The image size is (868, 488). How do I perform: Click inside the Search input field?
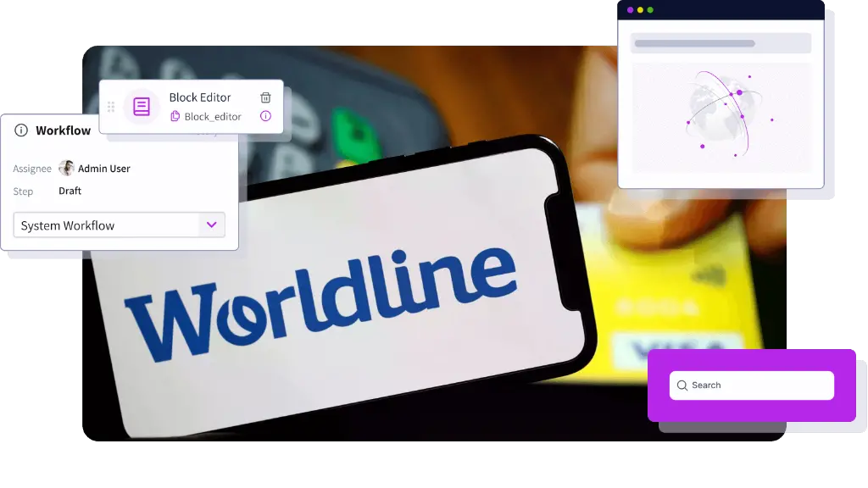(x=750, y=385)
